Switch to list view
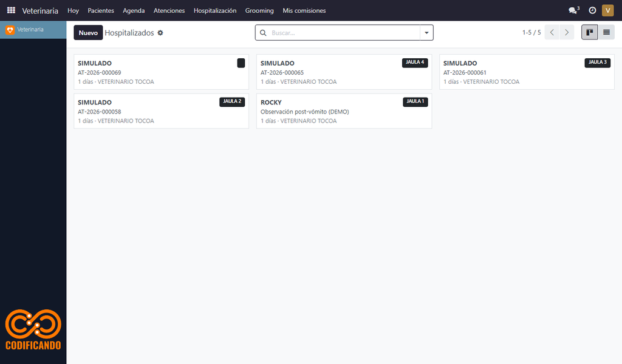Viewport: 622px width, 364px height. [607, 33]
